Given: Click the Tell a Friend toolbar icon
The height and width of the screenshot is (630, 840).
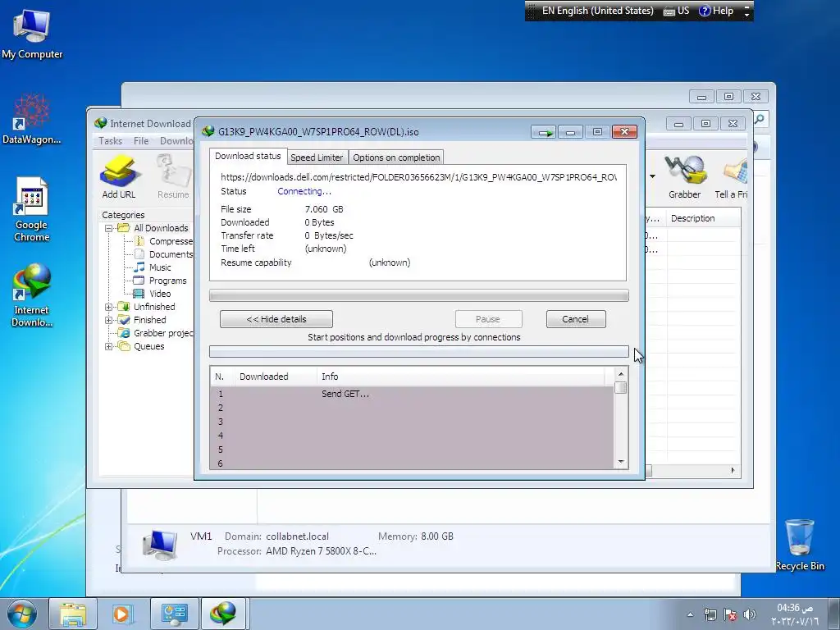Looking at the screenshot, I should pos(732,177).
